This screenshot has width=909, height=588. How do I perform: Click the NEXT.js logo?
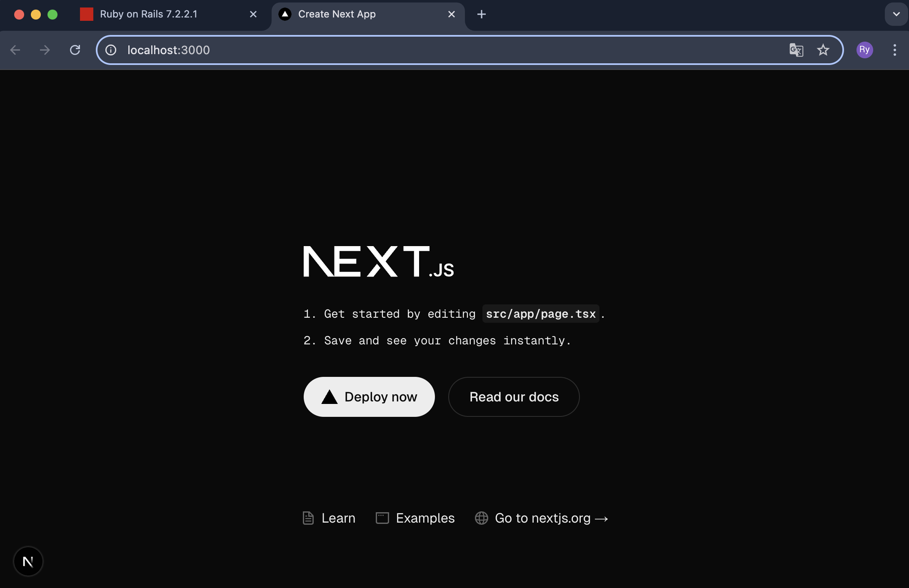pos(379,262)
